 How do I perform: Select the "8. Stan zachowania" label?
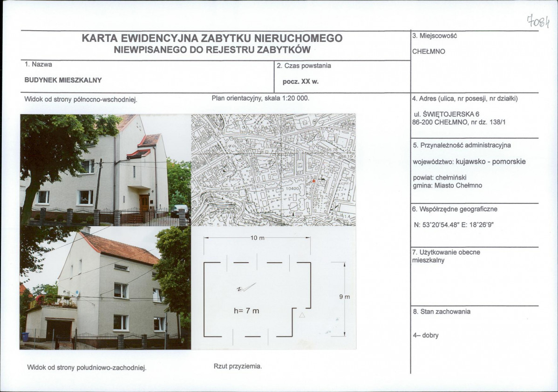(x=442, y=311)
